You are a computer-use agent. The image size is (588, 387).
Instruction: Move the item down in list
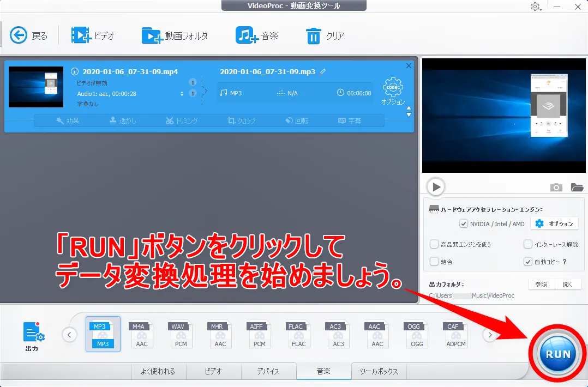tap(409, 114)
